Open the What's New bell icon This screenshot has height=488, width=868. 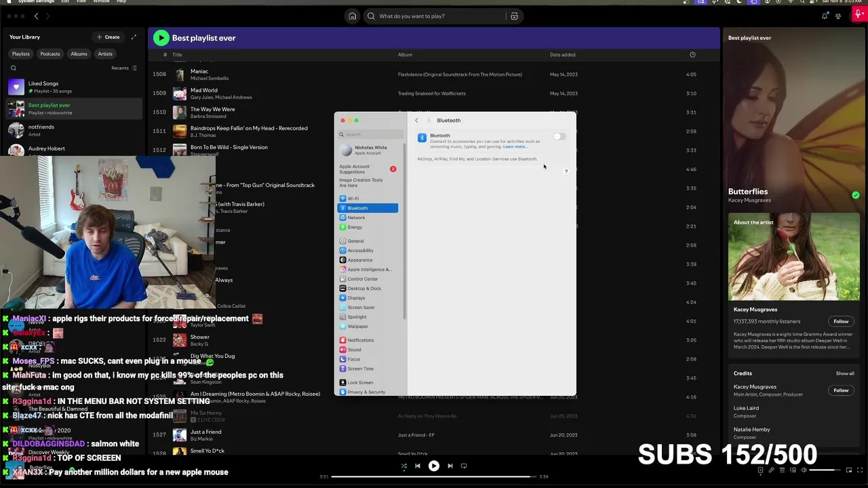825,16
